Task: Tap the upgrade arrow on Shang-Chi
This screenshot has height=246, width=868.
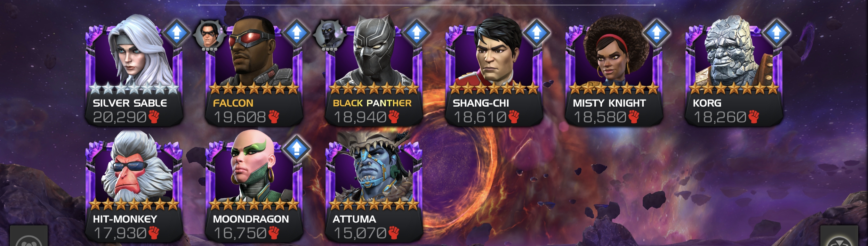Action: point(536,33)
